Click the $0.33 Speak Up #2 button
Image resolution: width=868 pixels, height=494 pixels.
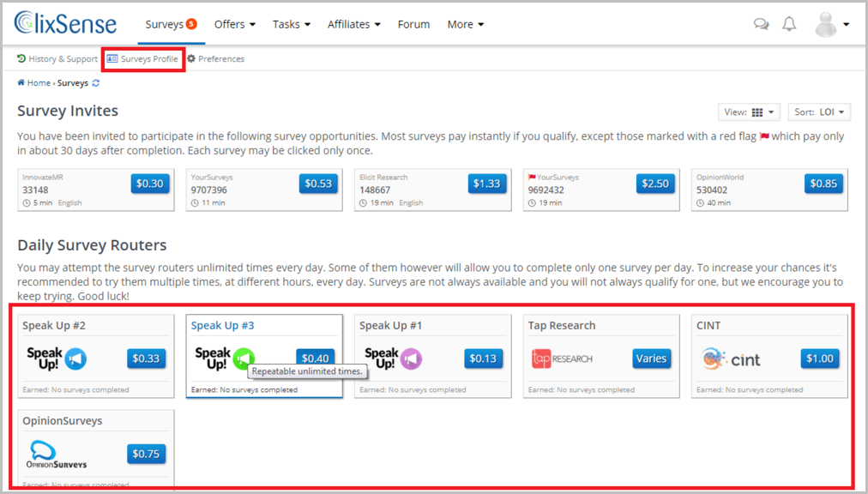[x=146, y=358]
